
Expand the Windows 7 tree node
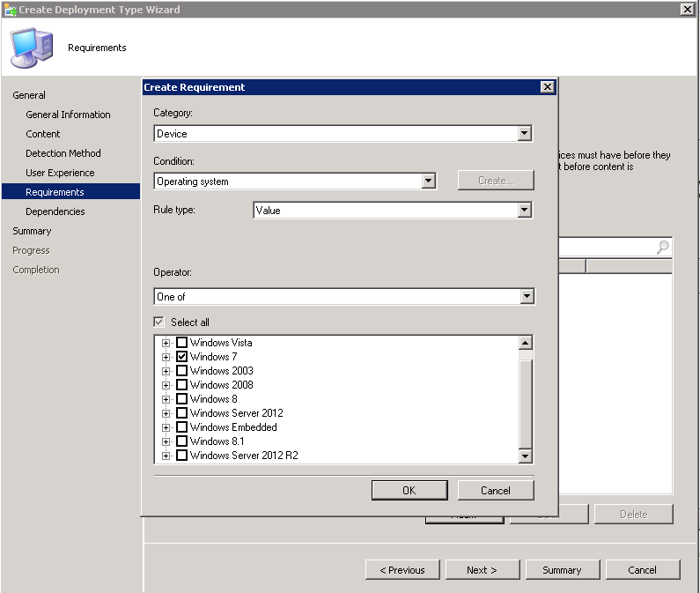tap(166, 357)
